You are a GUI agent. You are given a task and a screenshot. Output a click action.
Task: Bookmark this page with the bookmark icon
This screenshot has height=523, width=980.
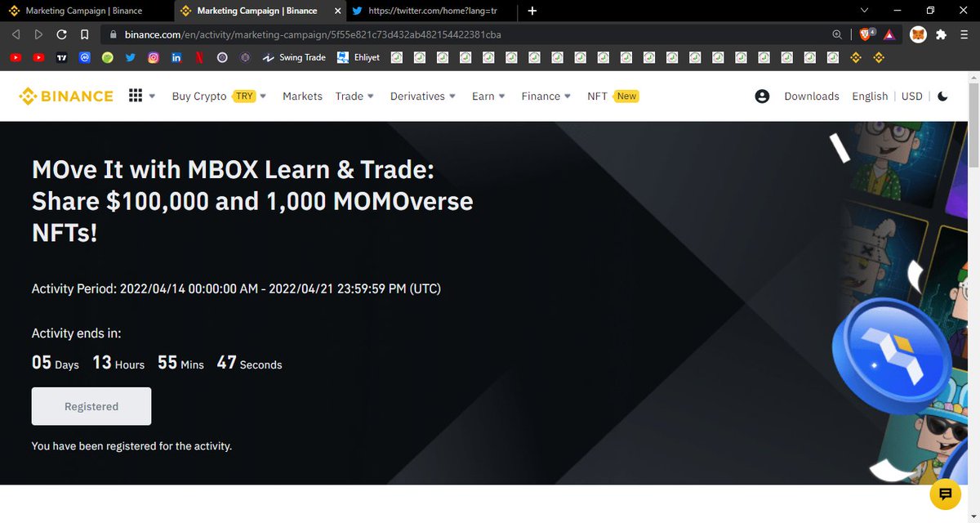pyautogui.click(x=84, y=34)
